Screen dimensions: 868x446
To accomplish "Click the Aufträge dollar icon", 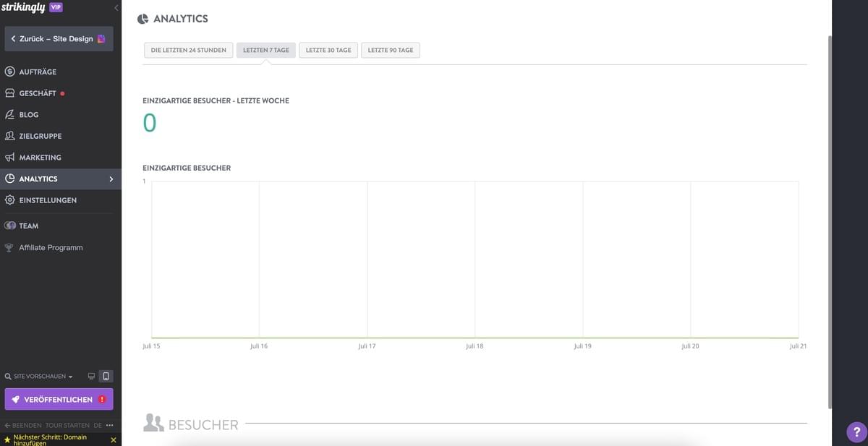I will [9, 72].
